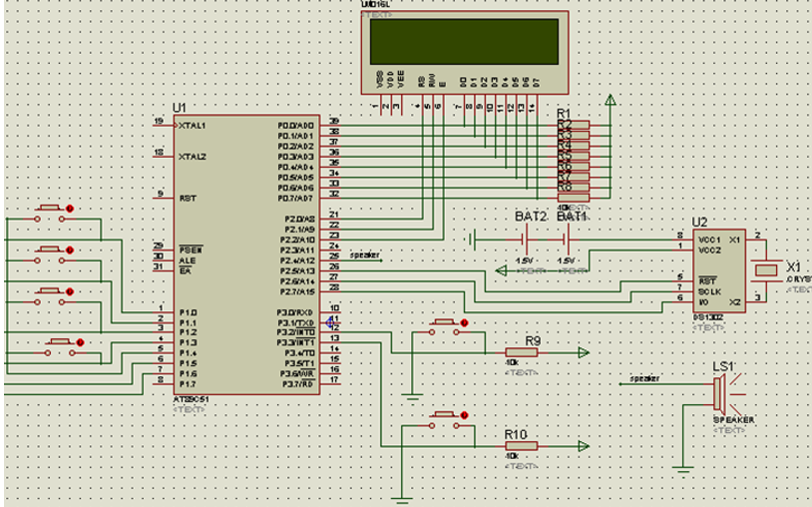This screenshot has width=812, height=507.
Task: Click the 'speaker' net label left of LS1
Action: (644, 378)
